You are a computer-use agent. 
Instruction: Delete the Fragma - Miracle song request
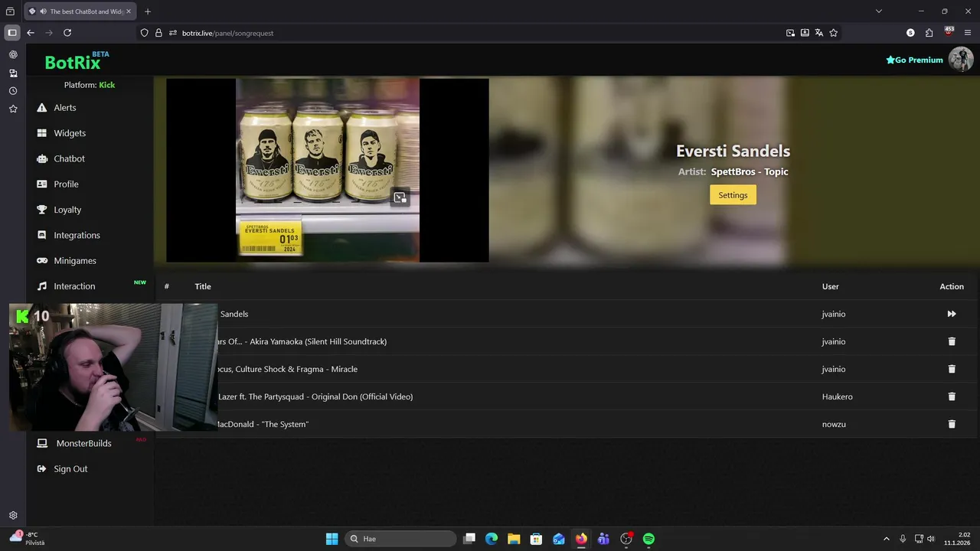[952, 369]
